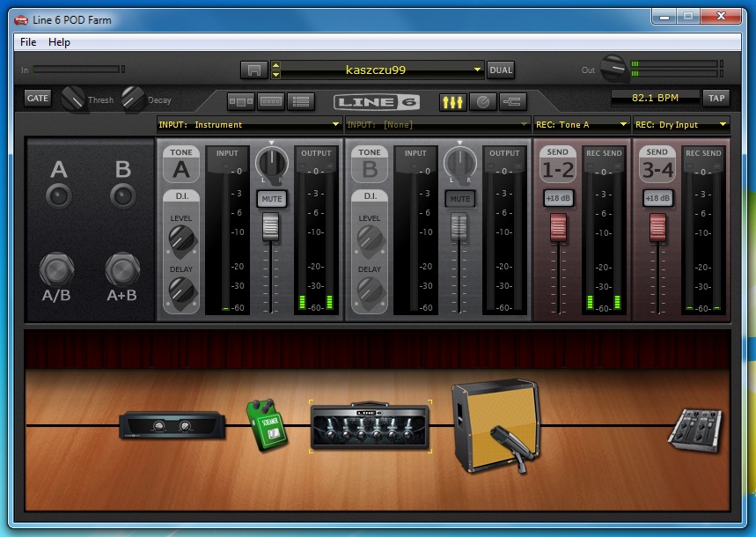
Task: Click Tone A D.I. LEVEL knob
Action: [x=182, y=239]
